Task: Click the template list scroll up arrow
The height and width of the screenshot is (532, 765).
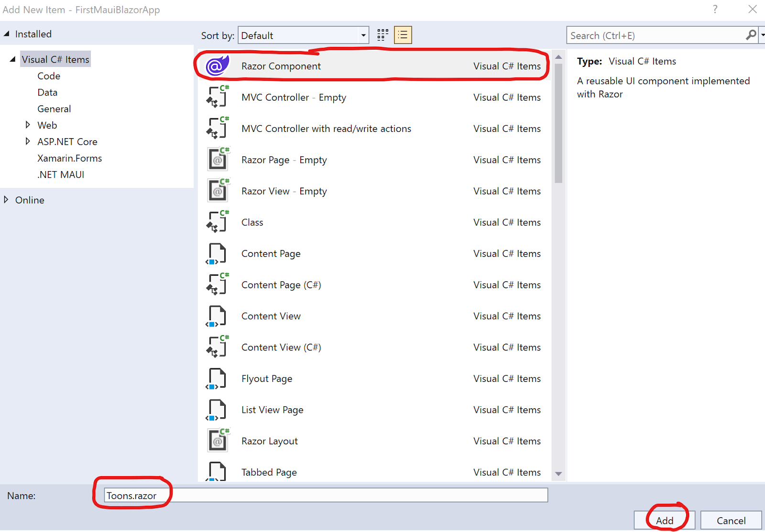Action: [558, 57]
